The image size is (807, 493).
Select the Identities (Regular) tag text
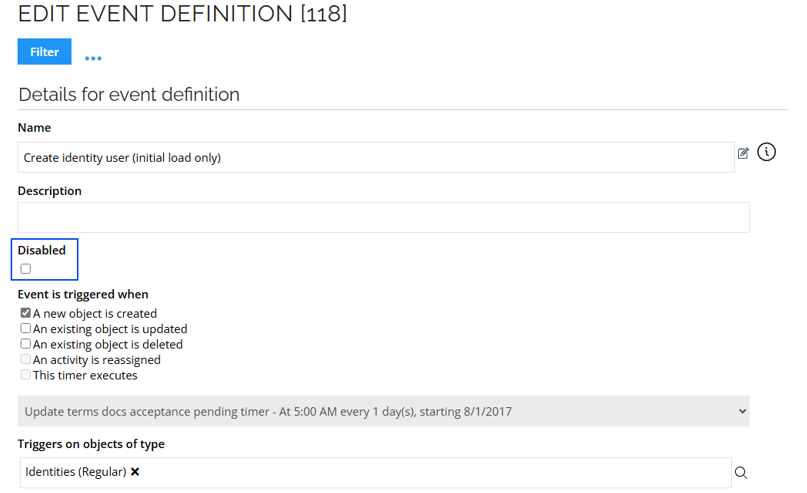click(x=75, y=472)
